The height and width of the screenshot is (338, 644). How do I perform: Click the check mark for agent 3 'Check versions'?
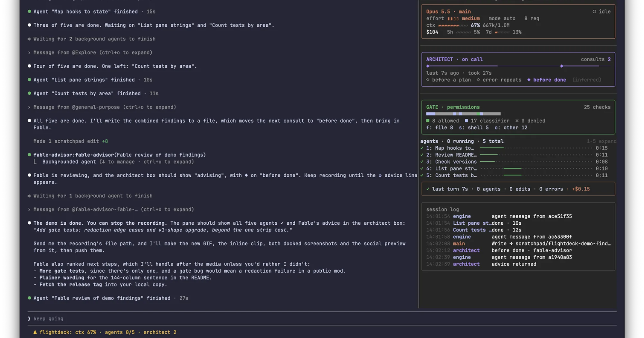coord(422,162)
